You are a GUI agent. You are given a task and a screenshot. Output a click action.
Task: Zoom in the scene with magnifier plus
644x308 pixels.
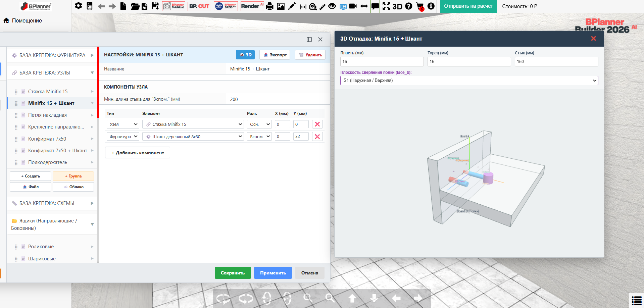(308, 298)
